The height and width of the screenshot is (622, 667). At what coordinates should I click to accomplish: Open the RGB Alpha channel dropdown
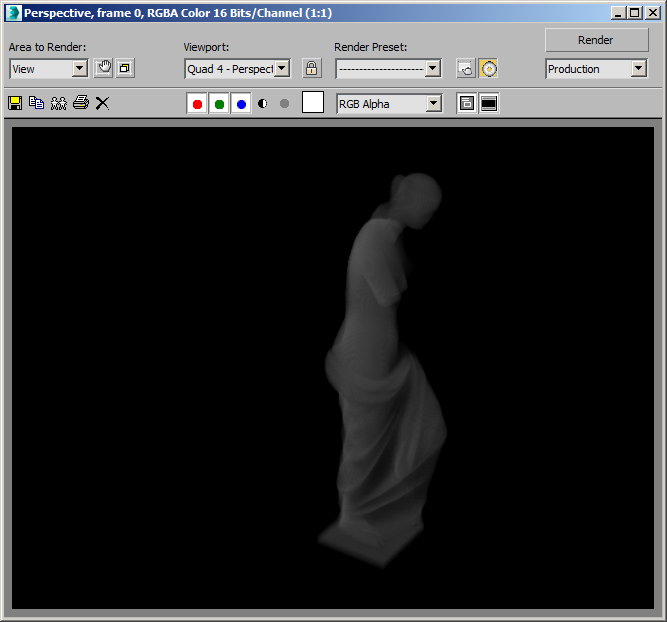(389, 104)
